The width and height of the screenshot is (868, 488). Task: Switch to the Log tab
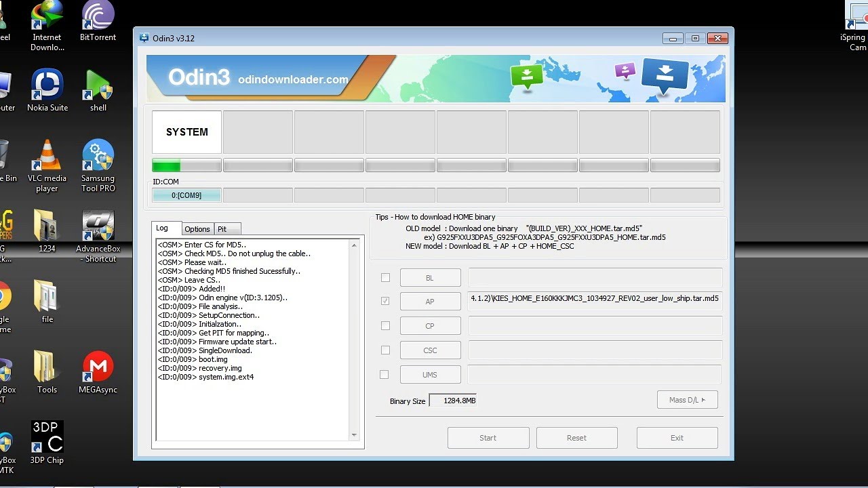click(x=166, y=228)
